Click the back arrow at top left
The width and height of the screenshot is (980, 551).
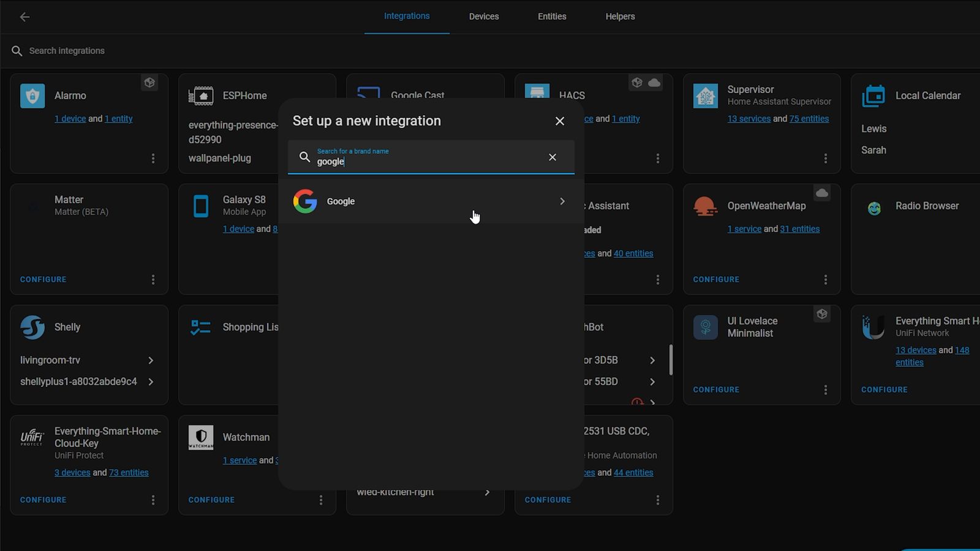pyautogui.click(x=24, y=17)
